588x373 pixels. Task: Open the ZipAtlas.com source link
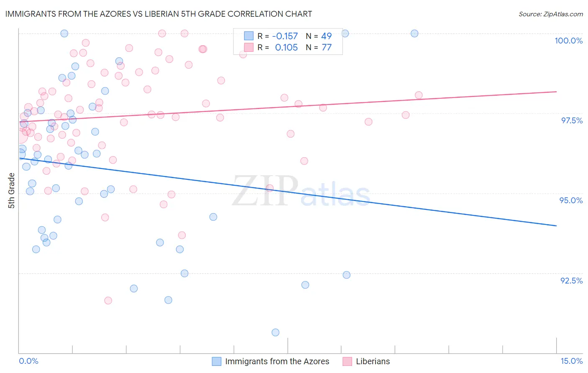pos(550,14)
